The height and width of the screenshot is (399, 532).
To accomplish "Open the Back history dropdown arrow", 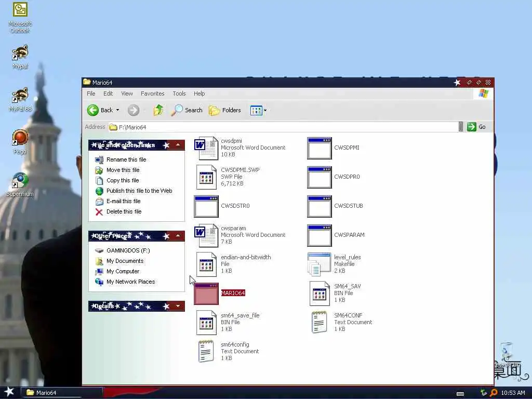I will pos(118,110).
